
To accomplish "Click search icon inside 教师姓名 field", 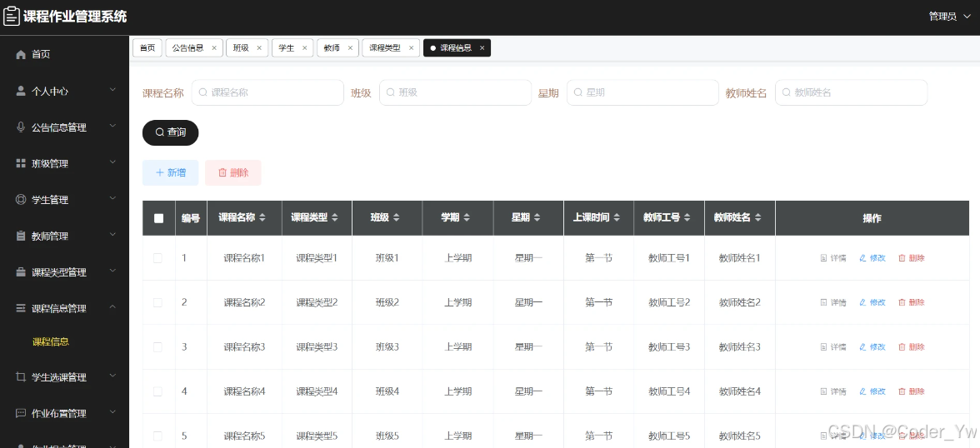I will click(x=787, y=92).
